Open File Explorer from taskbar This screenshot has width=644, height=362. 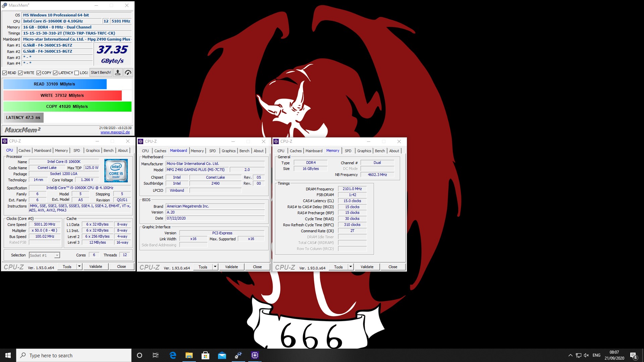coord(189,355)
